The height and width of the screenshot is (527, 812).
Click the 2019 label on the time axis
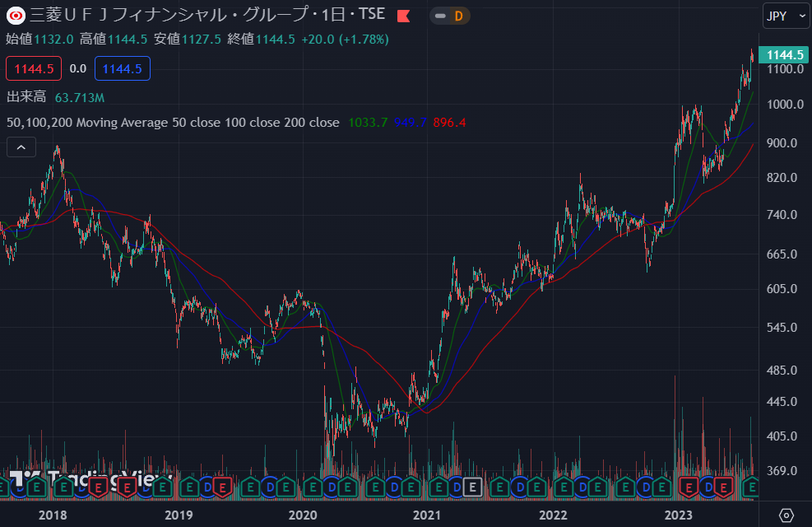pyautogui.click(x=179, y=515)
